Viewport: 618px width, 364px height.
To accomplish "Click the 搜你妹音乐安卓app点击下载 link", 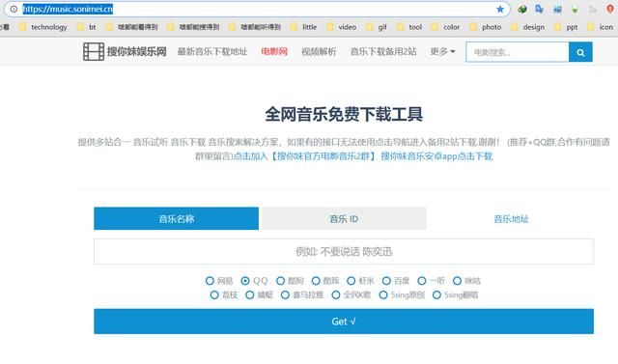I will click(436, 156).
